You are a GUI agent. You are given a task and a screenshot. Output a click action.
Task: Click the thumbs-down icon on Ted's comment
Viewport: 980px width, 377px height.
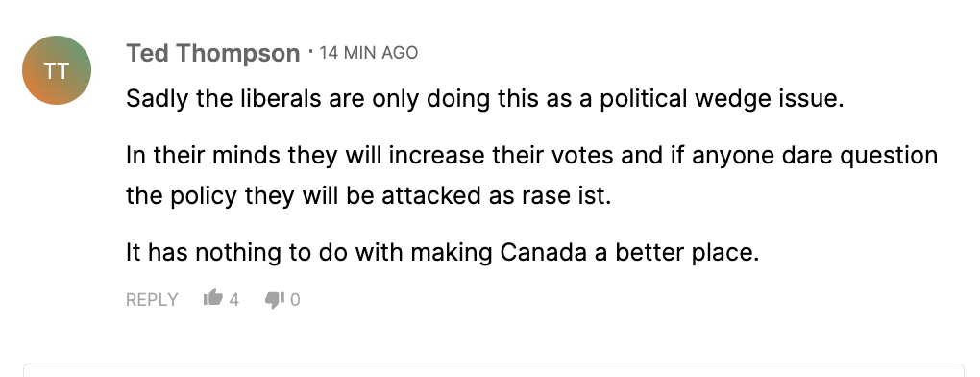[x=275, y=300]
